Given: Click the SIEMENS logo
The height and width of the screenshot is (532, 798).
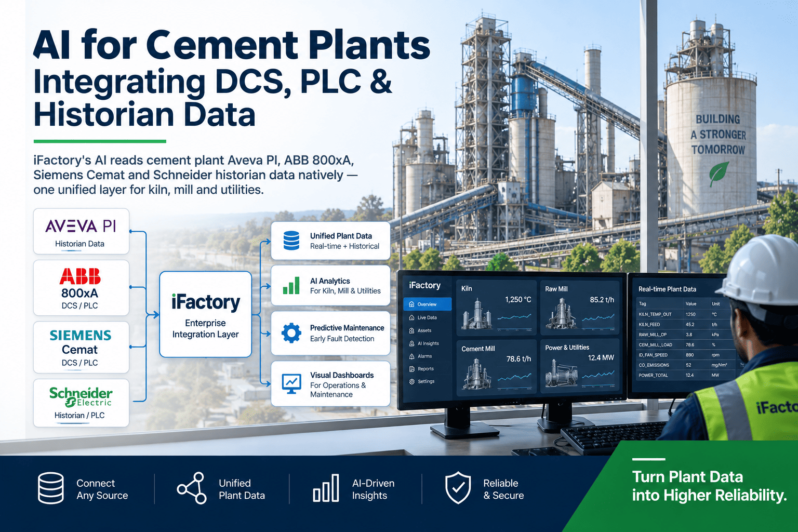Looking at the screenshot, I should [x=80, y=335].
